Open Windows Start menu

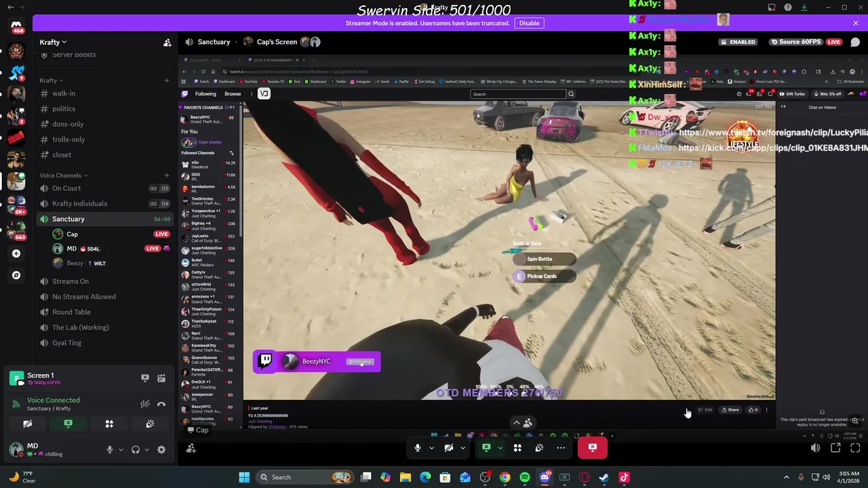(244, 477)
